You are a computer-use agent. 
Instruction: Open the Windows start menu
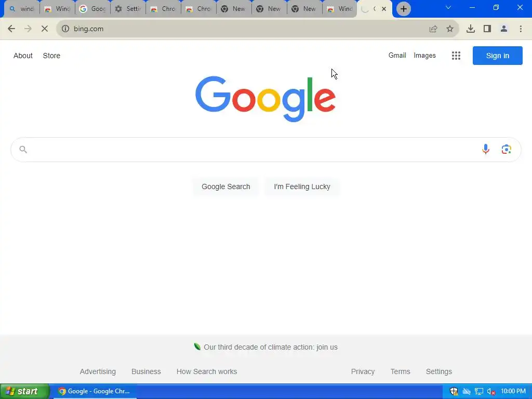click(25, 391)
